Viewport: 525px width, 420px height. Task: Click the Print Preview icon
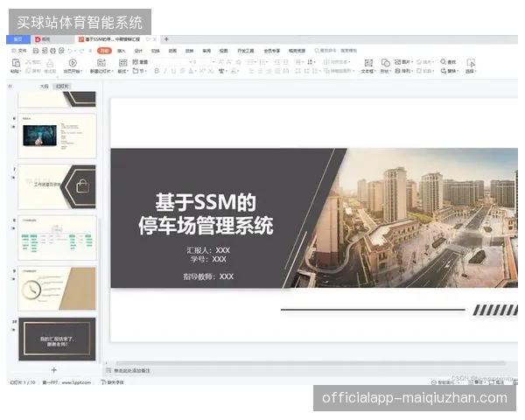(x=61, y=51)
